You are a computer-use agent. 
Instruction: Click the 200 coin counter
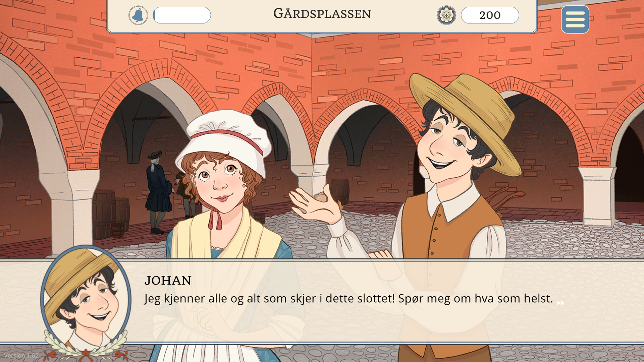[490, 15]
